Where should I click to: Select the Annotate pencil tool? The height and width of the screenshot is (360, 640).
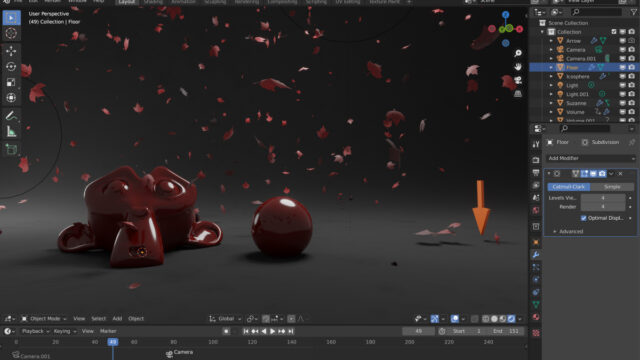[11, 116]
